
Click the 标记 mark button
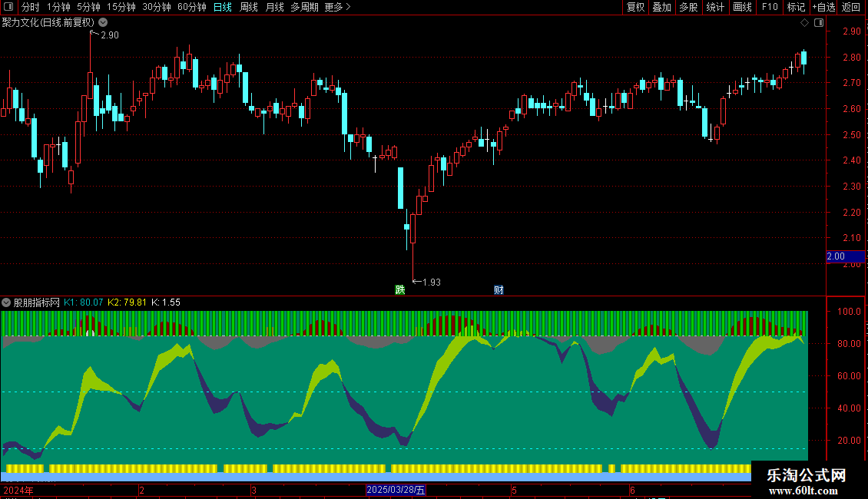(x=796, y=7)
